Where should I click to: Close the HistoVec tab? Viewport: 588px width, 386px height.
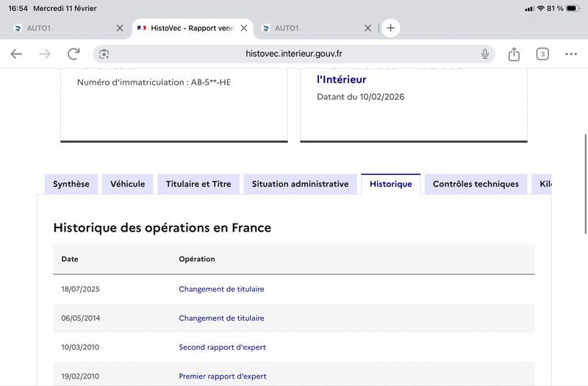(245, 28)
